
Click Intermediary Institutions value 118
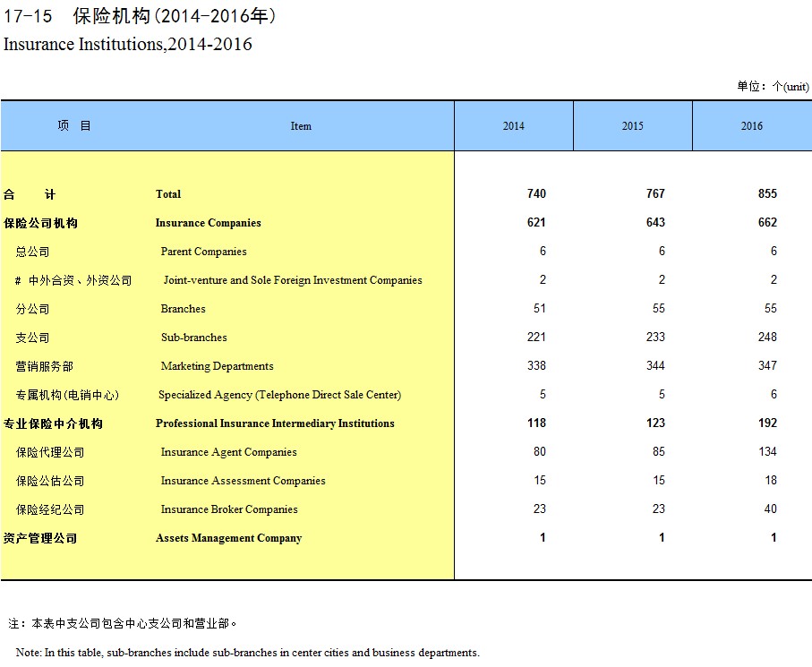click(536, 423)
